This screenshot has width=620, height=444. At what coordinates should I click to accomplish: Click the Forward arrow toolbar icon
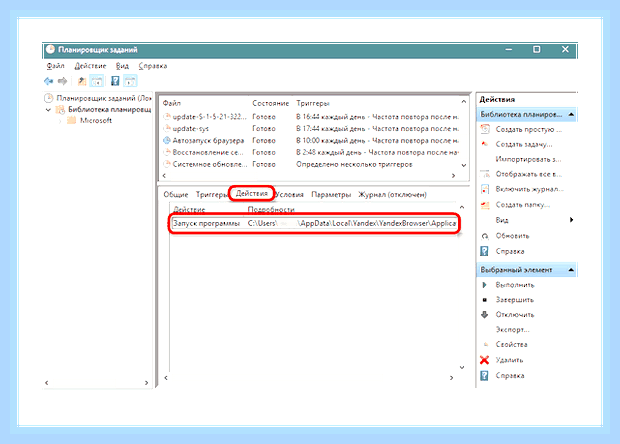[x=62, y=81]
